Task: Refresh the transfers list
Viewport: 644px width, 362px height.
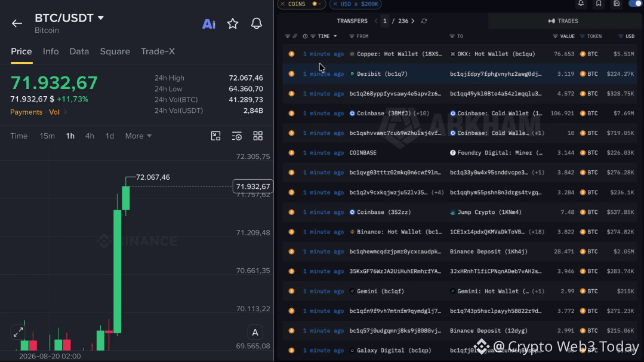Action: pos(424,21)
